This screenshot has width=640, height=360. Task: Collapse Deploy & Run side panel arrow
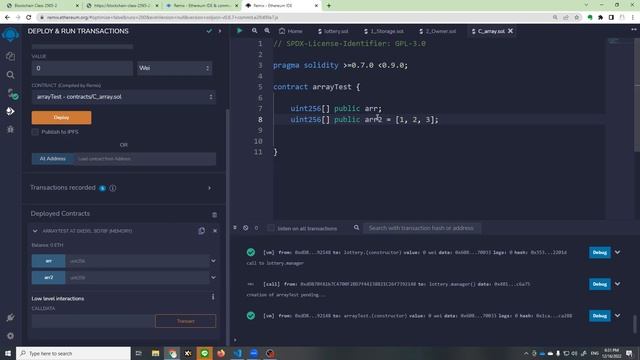coord(220,31)
